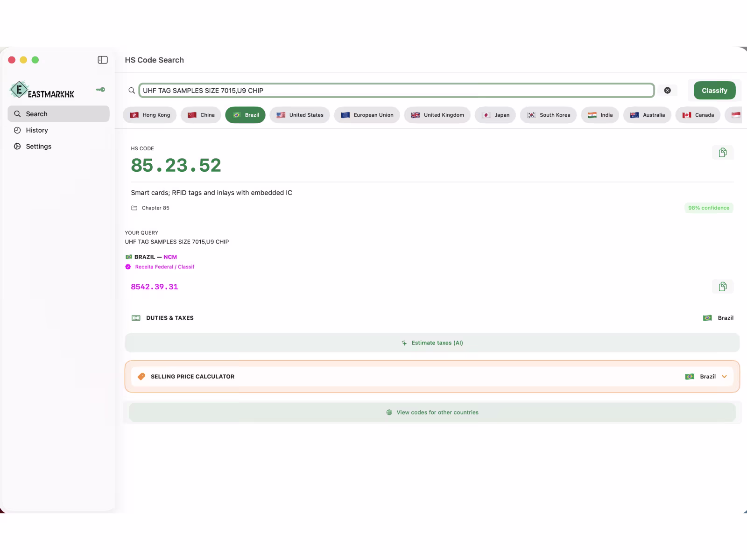This screenshot has height=560, width=747.
Task: Select the South Korea country chip
Action: [x=549, y=115]
